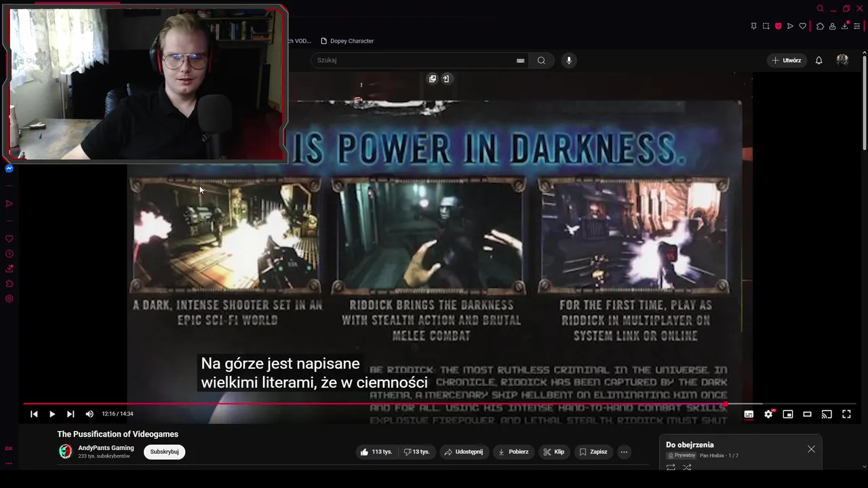This screenshot has height=488, width=868.
Task: Open the player arrow icon in sidebar
Action: click(x=9, y=203)
